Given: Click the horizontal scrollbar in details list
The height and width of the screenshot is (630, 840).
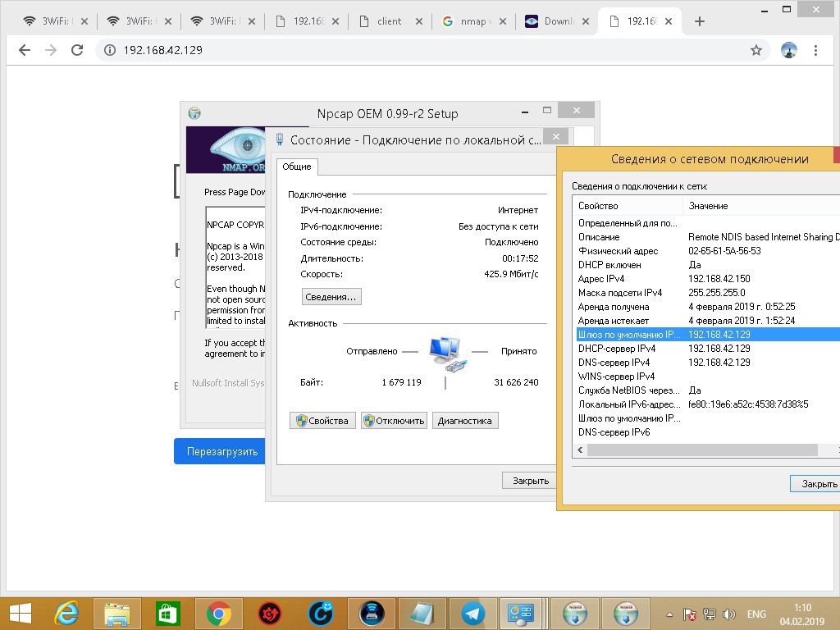Looking at the screenshot, I should [x=702, y=450].
